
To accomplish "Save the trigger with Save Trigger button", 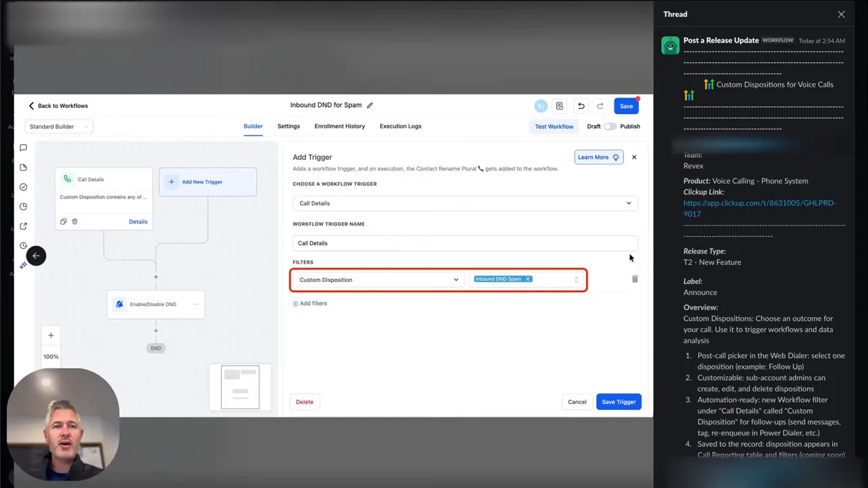I will [x=618, y=401].
